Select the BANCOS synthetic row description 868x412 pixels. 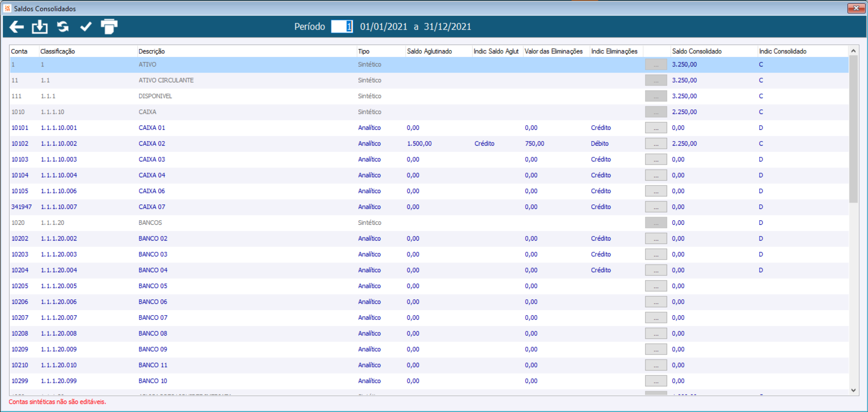point(150,223)
